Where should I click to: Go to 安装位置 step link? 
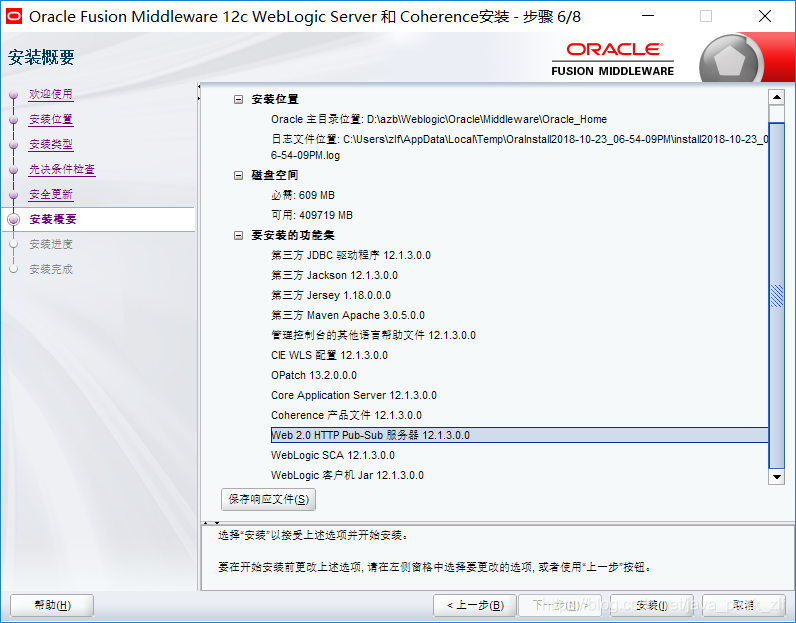[x=51, y=119]
